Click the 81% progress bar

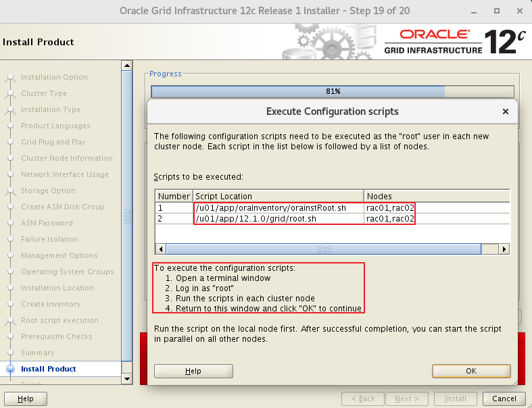pos(332,91)
